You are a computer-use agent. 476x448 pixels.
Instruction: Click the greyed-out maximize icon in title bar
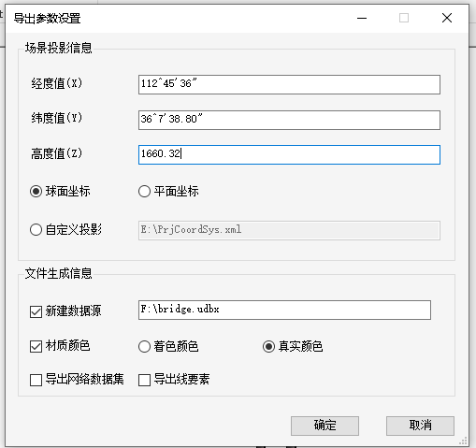(404, 18)
